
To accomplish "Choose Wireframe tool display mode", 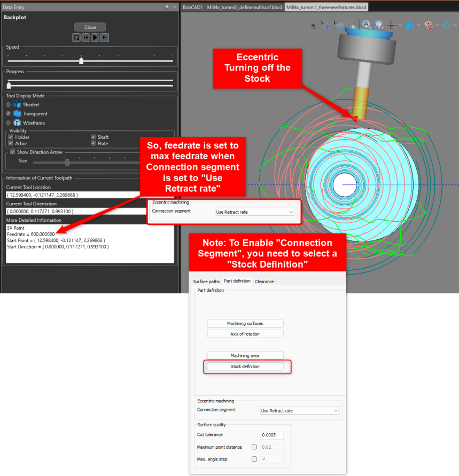I will coord(9,123).
